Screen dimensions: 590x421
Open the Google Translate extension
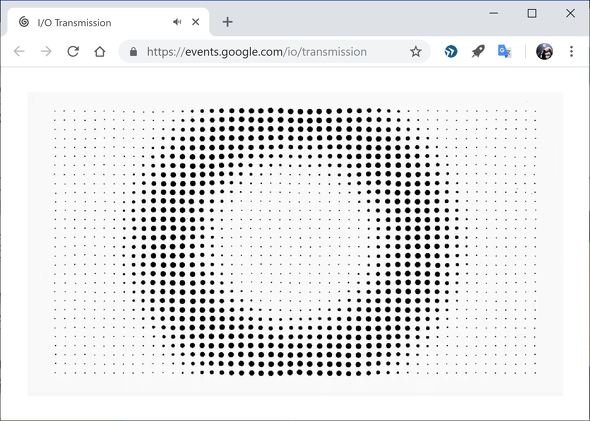click(x=504, y=51)
